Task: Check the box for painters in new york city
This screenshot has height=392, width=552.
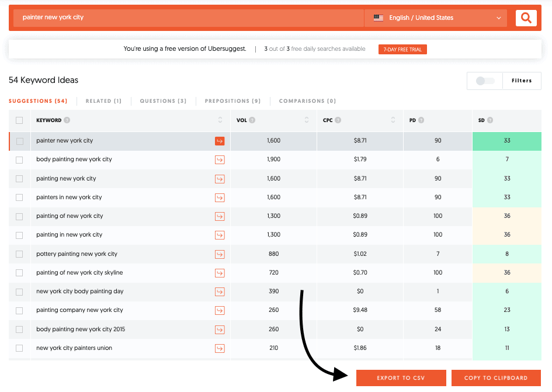Action: (19, 197)
